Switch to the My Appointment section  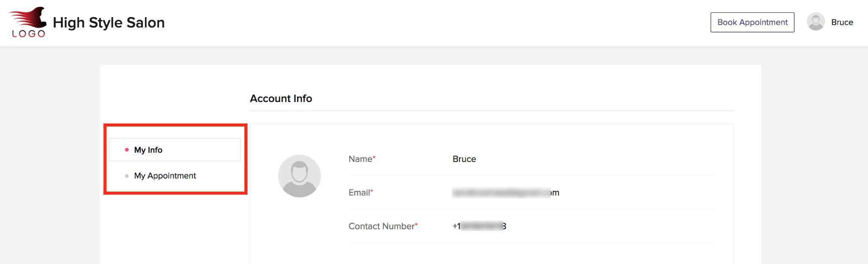165,176
